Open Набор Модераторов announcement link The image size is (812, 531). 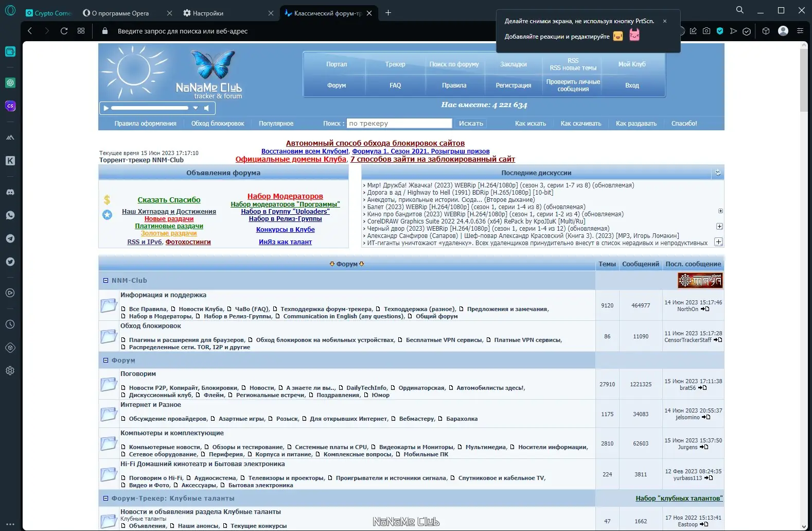(285, 196)
